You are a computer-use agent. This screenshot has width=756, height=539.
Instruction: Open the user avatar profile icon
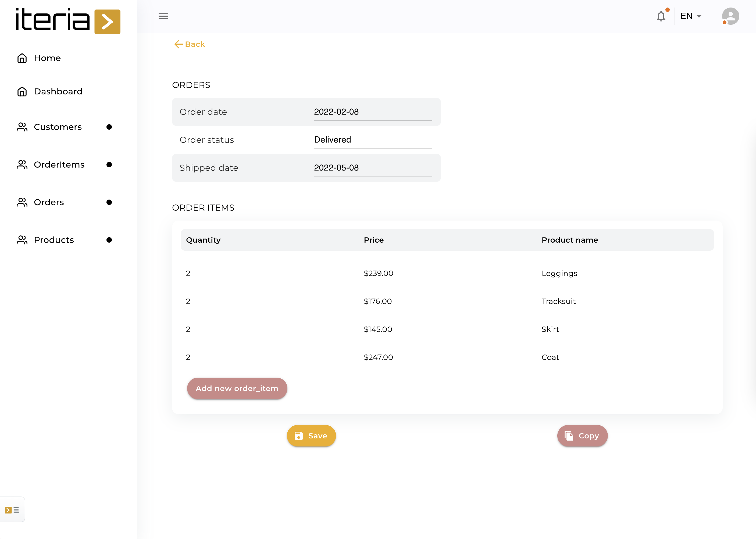click(x=730, y=16)
